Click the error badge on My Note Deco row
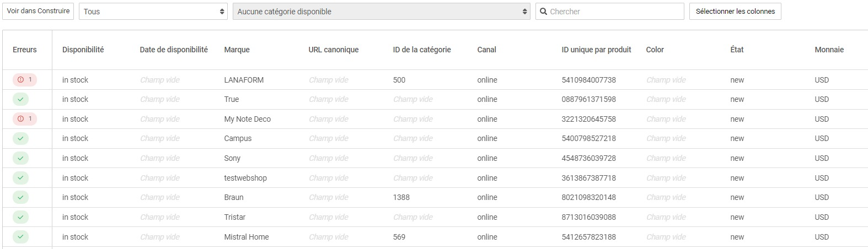868x249 pixels. pos(25,119)
